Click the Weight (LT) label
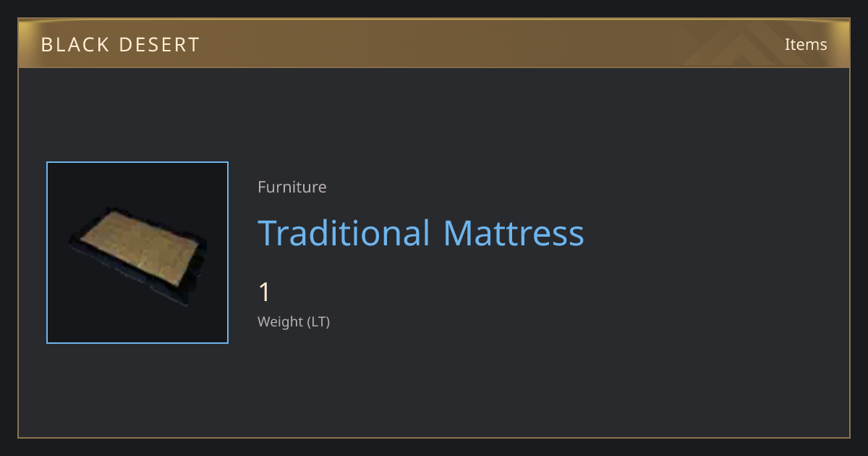Screen dimensions: 868x456 click(294, 321)
